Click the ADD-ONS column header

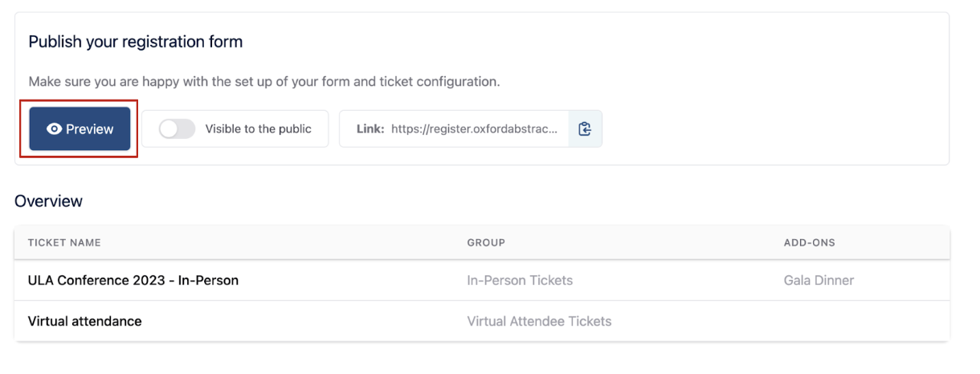pyautogui.click(x=810, y=242)
